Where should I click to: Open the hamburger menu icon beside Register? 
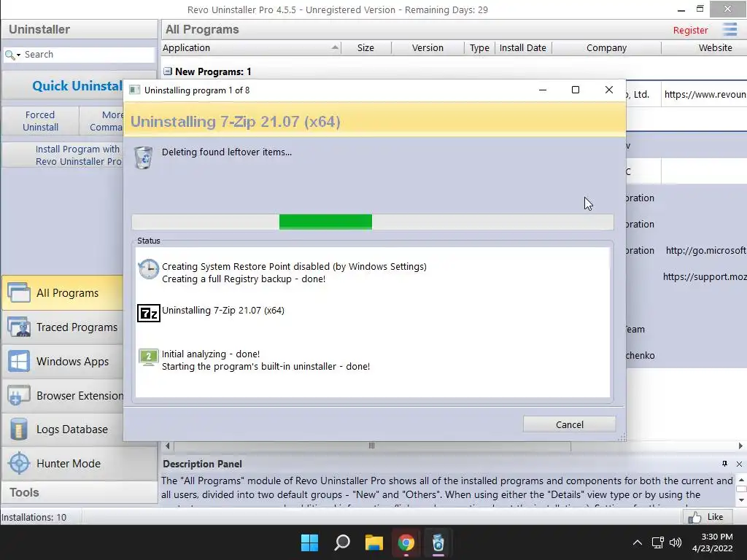(x=729, y=29)
